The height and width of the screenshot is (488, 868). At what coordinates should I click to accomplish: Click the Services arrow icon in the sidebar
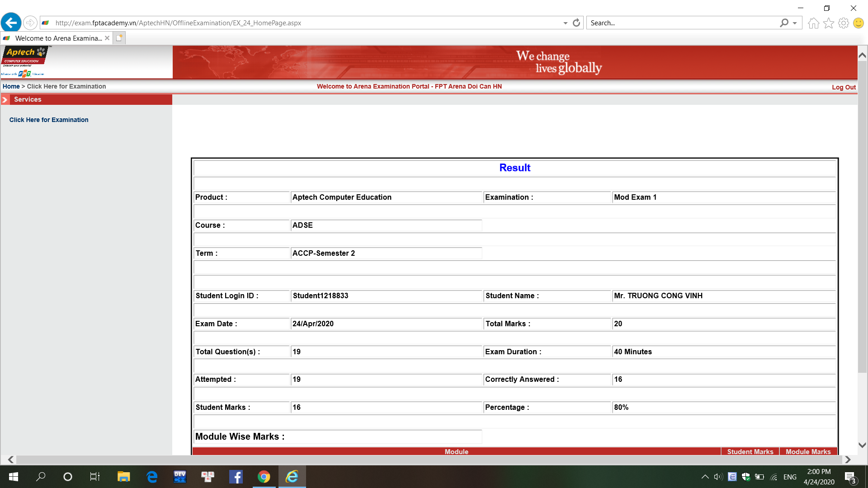click(5, 99)
